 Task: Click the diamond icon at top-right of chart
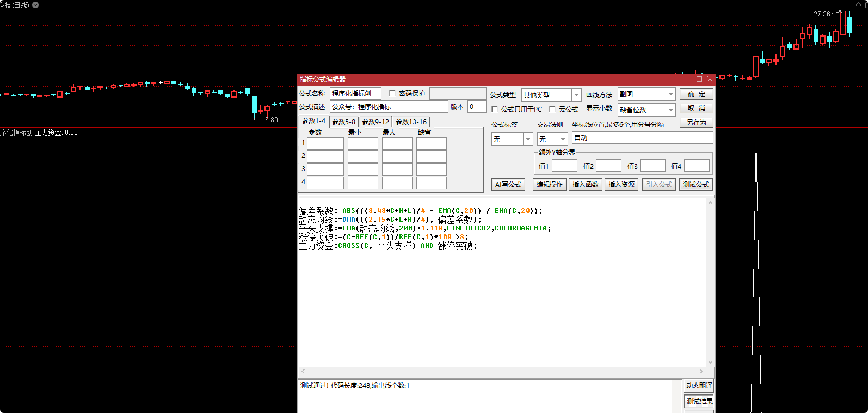point(859,5)
